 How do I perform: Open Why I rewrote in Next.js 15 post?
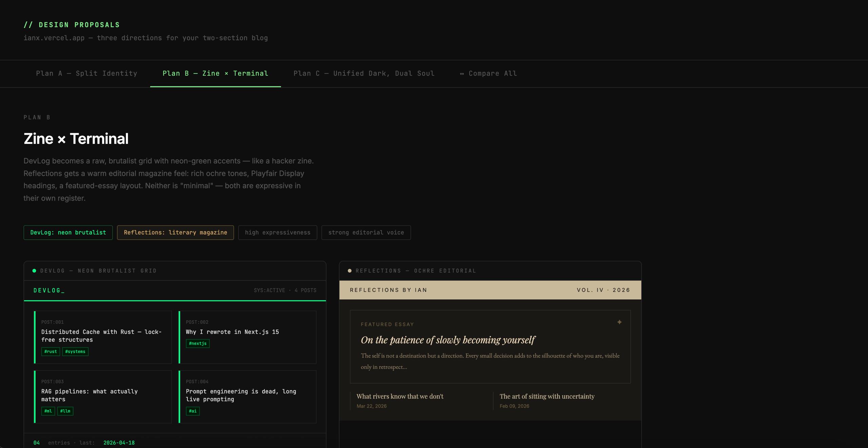point(232,332)
